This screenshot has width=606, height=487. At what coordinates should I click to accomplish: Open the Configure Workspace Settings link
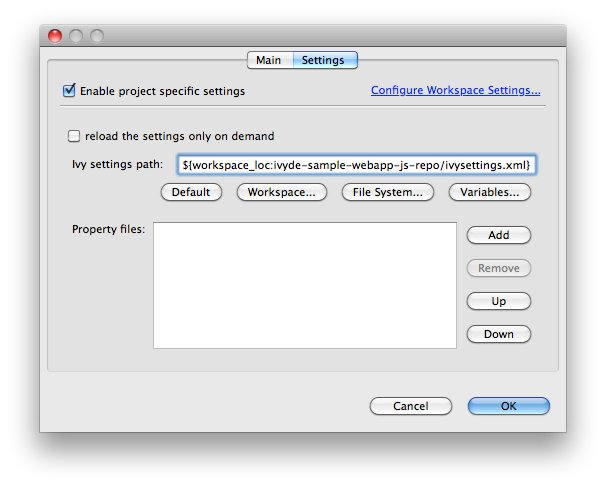click(x=455, y=90)
